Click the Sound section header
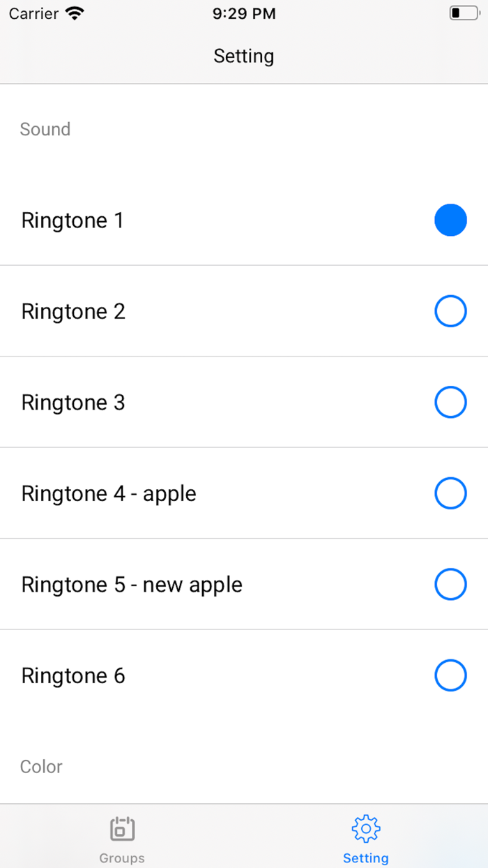This screenshot has width=488, height=868. (45, 129)
